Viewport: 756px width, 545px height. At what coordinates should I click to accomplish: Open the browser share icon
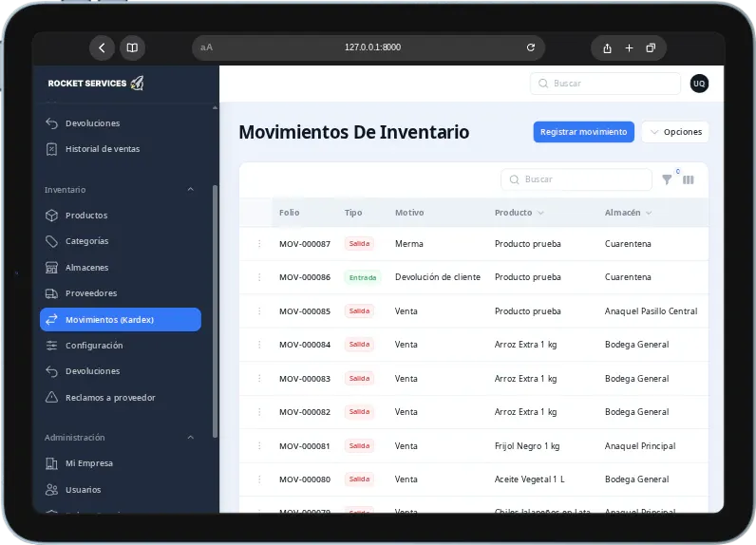pyautogui.click(x=608, y=48)
